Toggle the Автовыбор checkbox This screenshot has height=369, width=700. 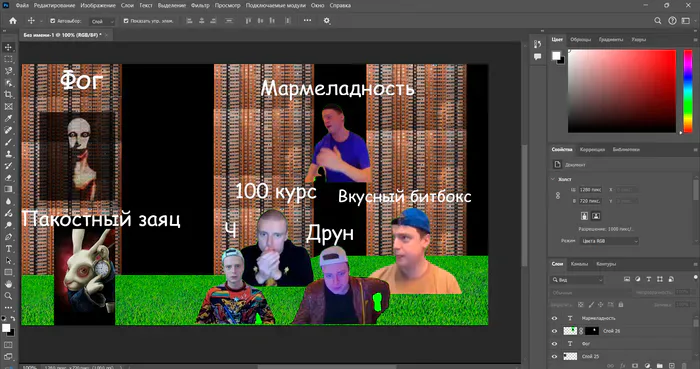(x=52, y=21)
